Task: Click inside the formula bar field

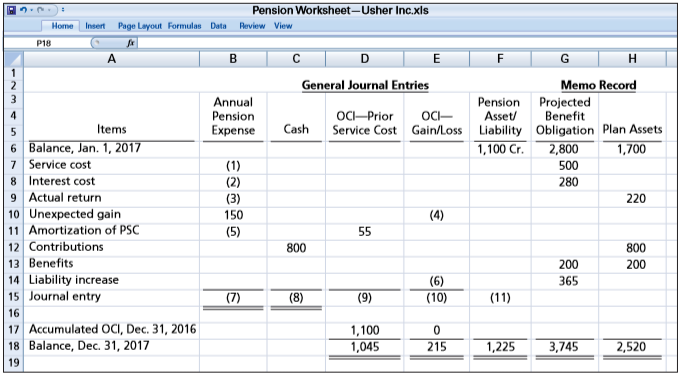Action: coord(407,43)
